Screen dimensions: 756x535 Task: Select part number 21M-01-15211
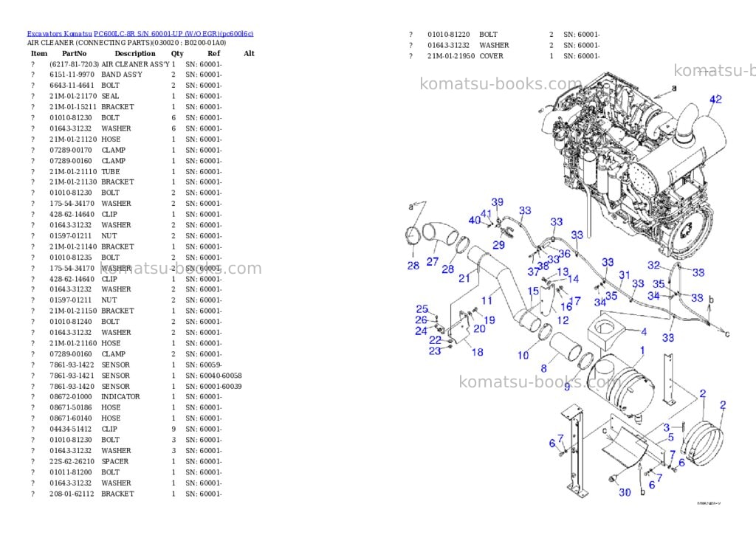click(x=73, y=107)
